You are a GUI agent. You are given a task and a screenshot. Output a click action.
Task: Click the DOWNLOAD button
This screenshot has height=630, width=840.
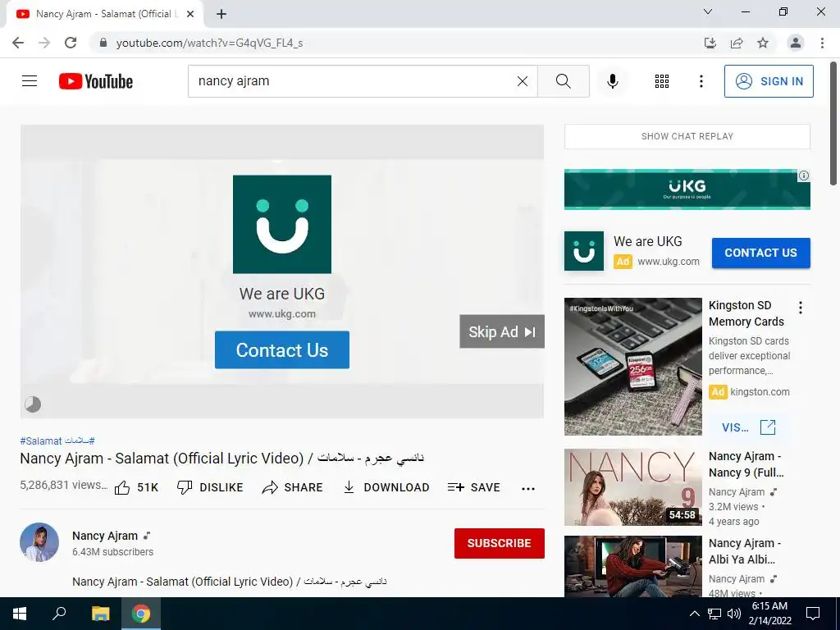(386, 487)
